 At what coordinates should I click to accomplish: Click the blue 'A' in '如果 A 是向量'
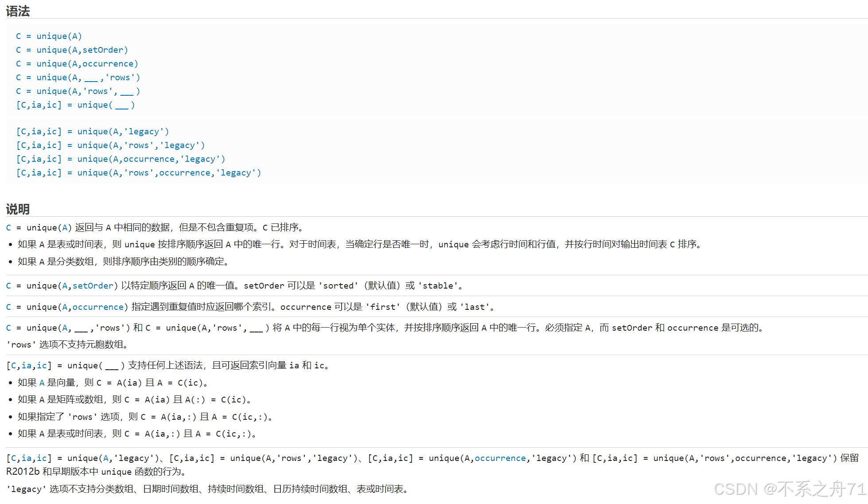pos(42,383)
